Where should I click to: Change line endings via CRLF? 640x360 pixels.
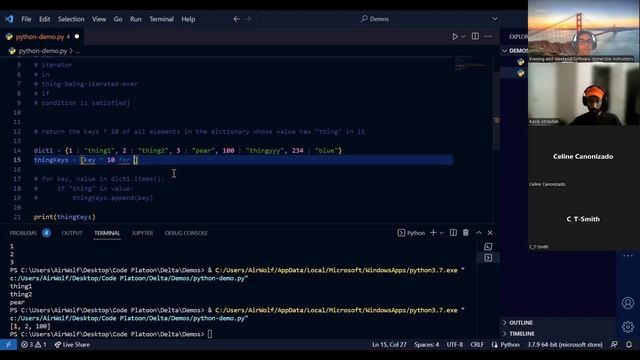[x=477, y=345]
